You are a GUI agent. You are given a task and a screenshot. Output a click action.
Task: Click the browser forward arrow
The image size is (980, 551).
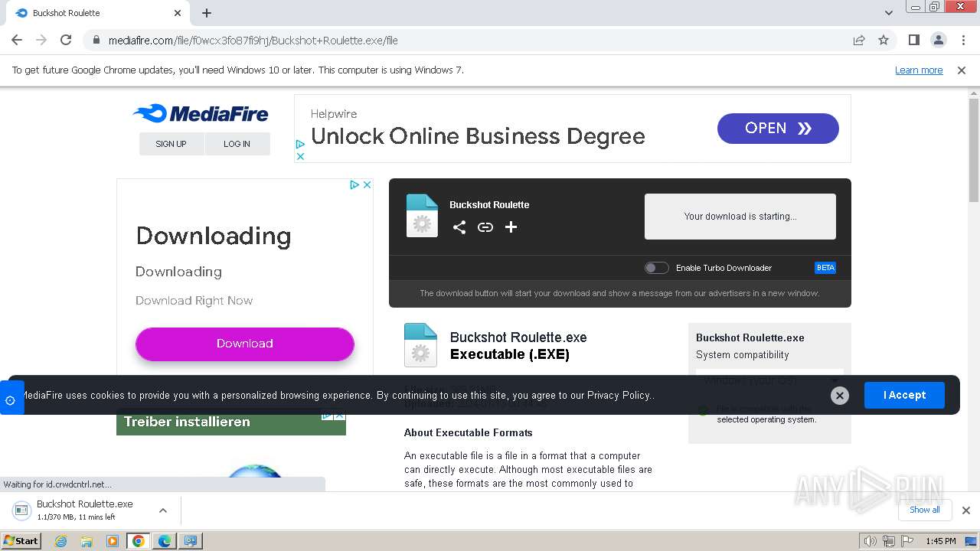pyautogui.click(x=41, y=40)
